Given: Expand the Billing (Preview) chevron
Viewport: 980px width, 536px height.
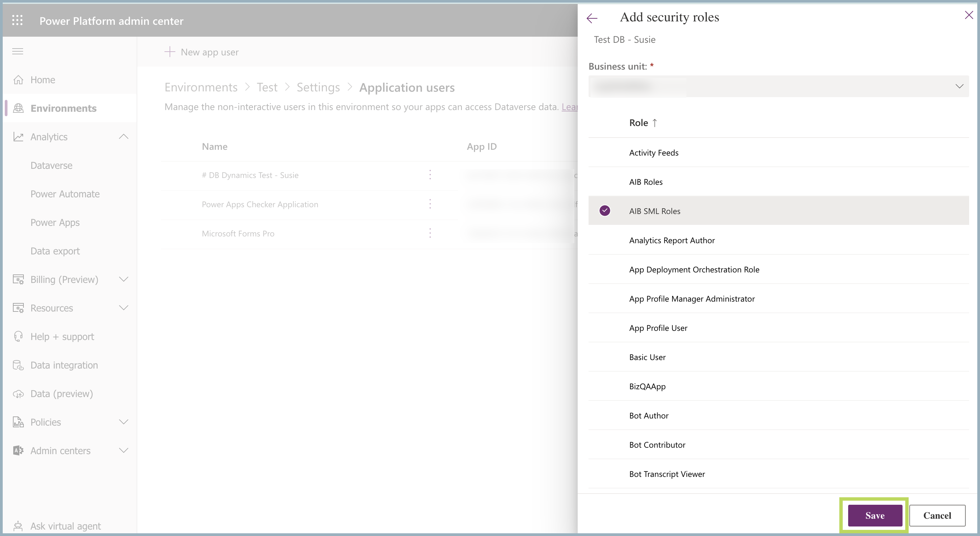Looking at the screenshot, I should pyautogui.click(x=124, y=279).
